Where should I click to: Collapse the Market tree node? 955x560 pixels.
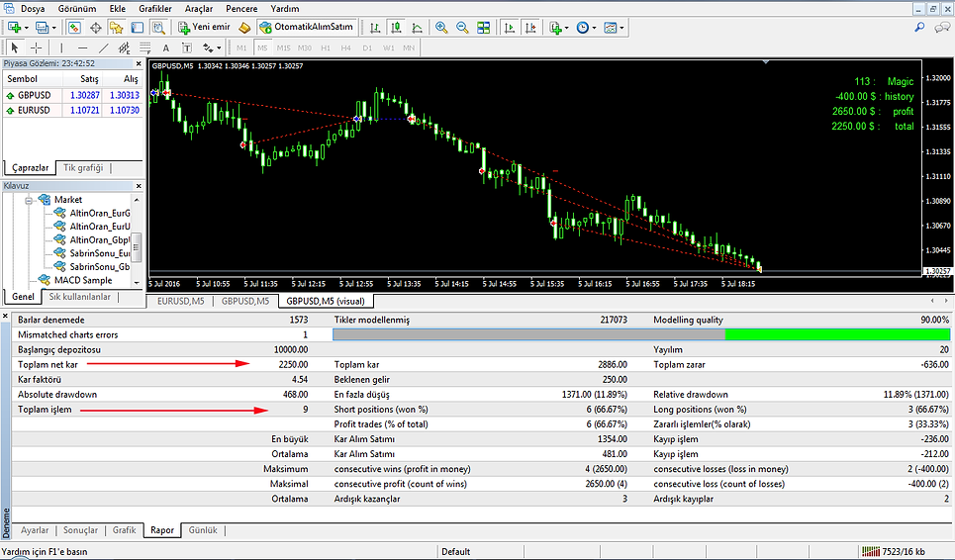[x=28, y=200]
